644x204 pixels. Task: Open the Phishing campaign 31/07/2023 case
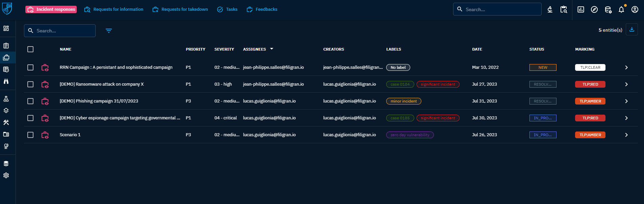99,101
